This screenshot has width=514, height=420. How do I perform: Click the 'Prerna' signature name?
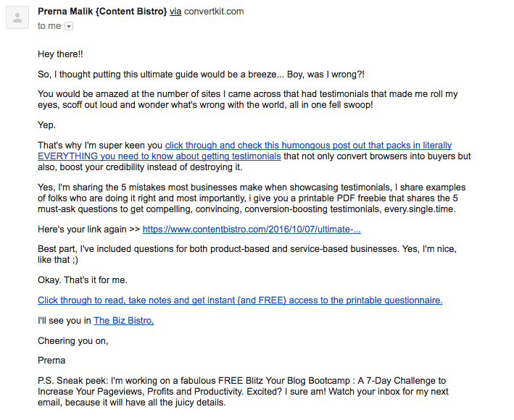[x=51, y=361]
